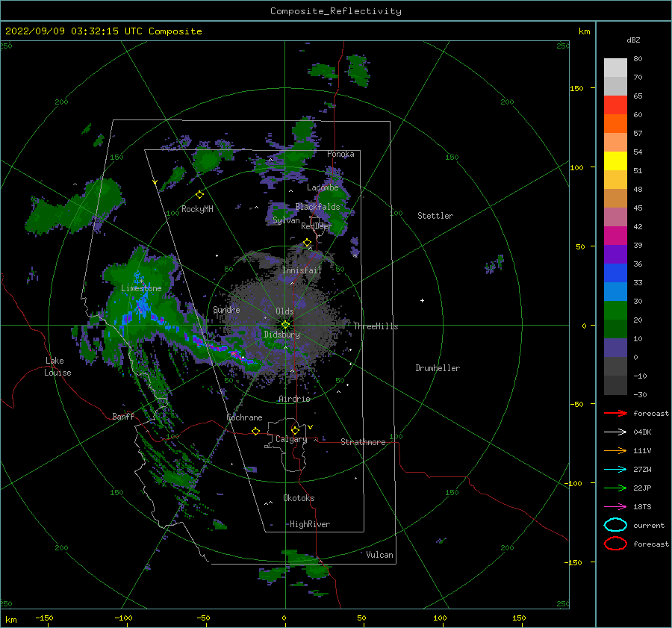
Task: Pick the yellow 51–54 dBZ swatch
Action: 615,161
